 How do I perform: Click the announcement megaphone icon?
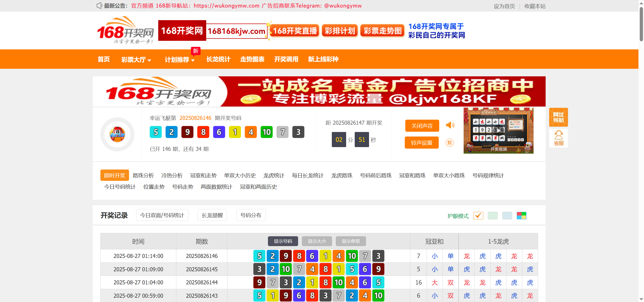(x=99, y=6)
